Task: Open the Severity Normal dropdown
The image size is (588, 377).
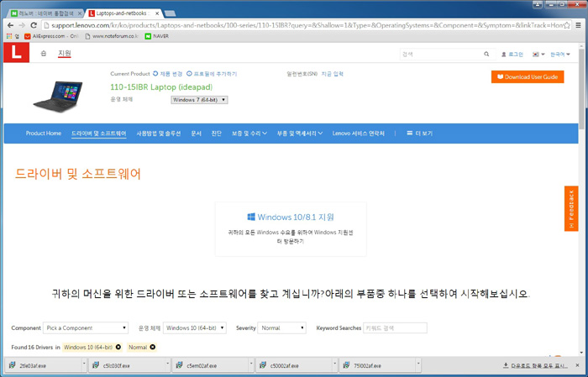Action: click(x=281, y=328)
